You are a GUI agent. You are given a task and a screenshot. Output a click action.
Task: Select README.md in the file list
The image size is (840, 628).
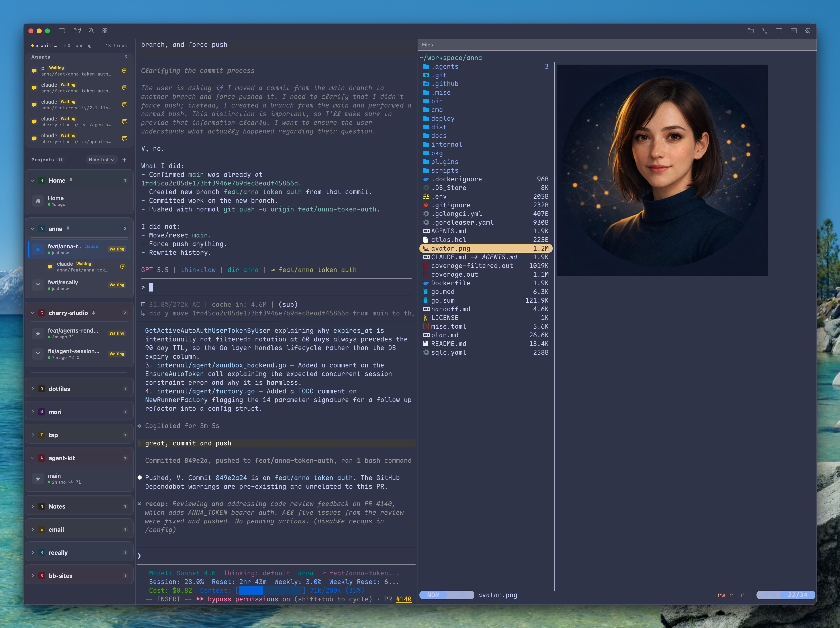486,344
